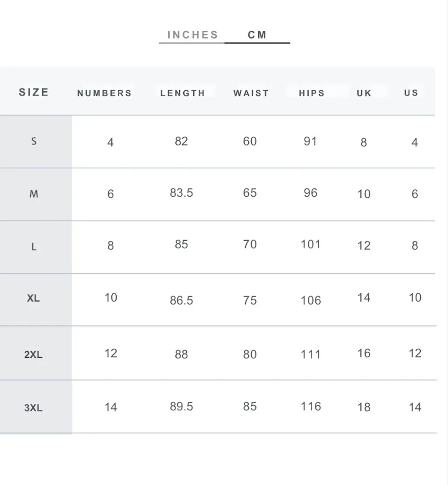Click the US column header
Image resolution: width=448 pixels, height=485 pixels.
411,93
